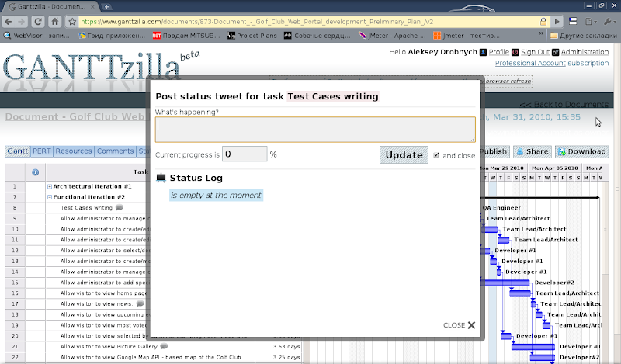Go back to Documents list
The image size is (621, 364).
coord(564,104)
